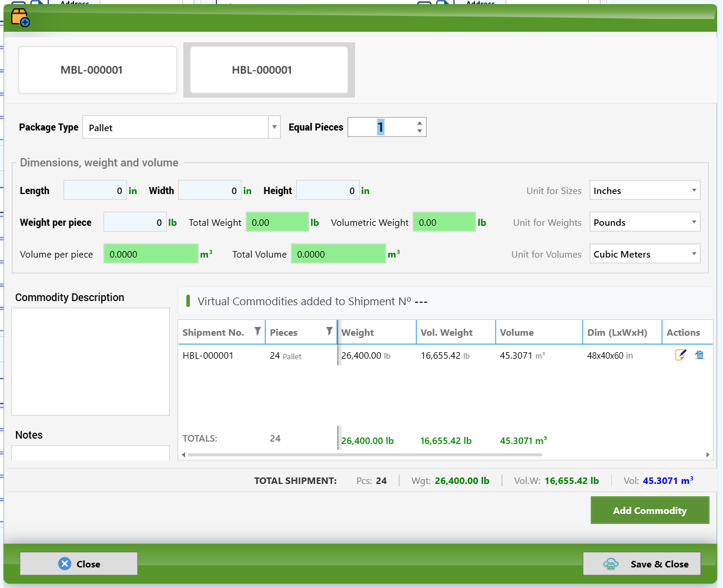The image size is (723, 588).
Task: Delete the HBL-000001 commodity row
Action: (699, 355)
